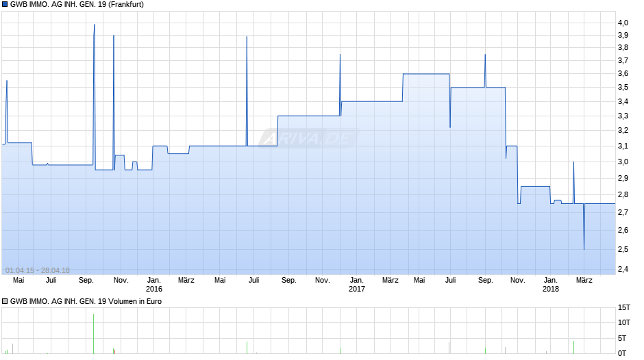Click the date range '01.04.15 - 28.04.18'

38,270
